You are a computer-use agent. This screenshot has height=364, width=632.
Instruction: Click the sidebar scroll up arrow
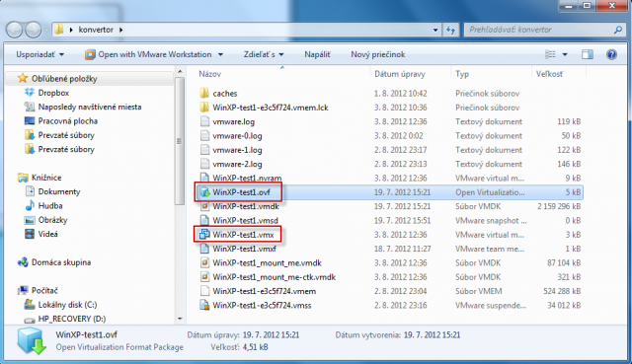pyautogui.click(x=180, y=72)
